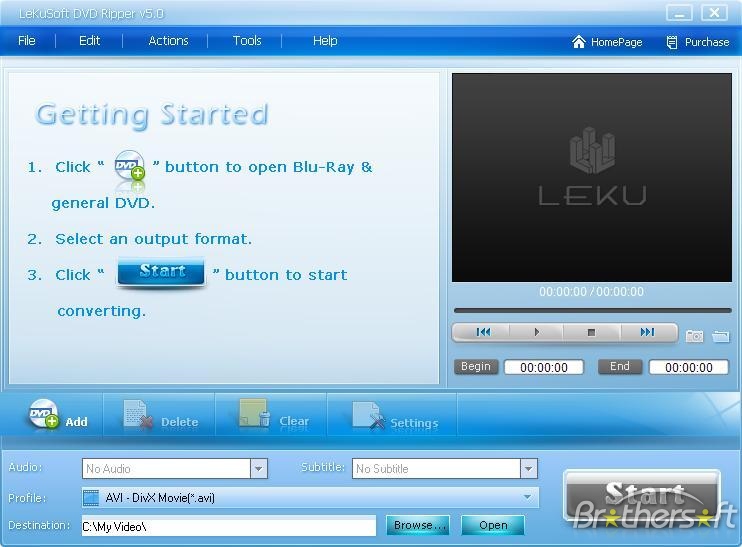The width and height of the screenshot is (742, 547).
Task: Click the Add label in toolbar
Action: pos(76,422)
